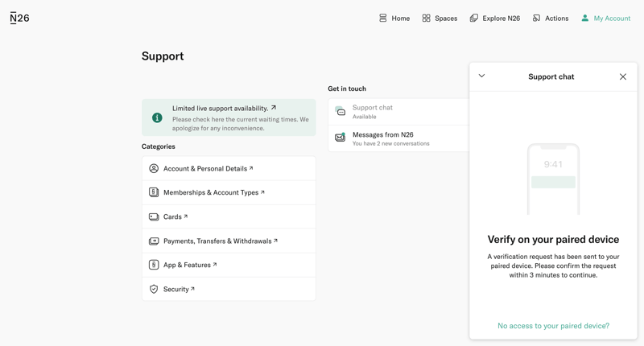Click the Security shield icon

pyautogui.click(x=154, y=289)
